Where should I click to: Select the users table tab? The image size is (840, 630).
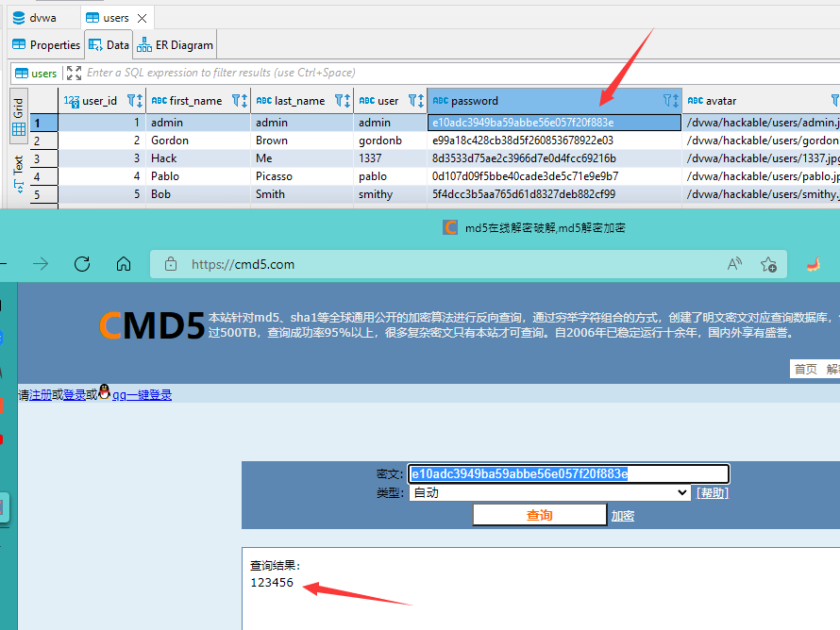coord(109,18)
